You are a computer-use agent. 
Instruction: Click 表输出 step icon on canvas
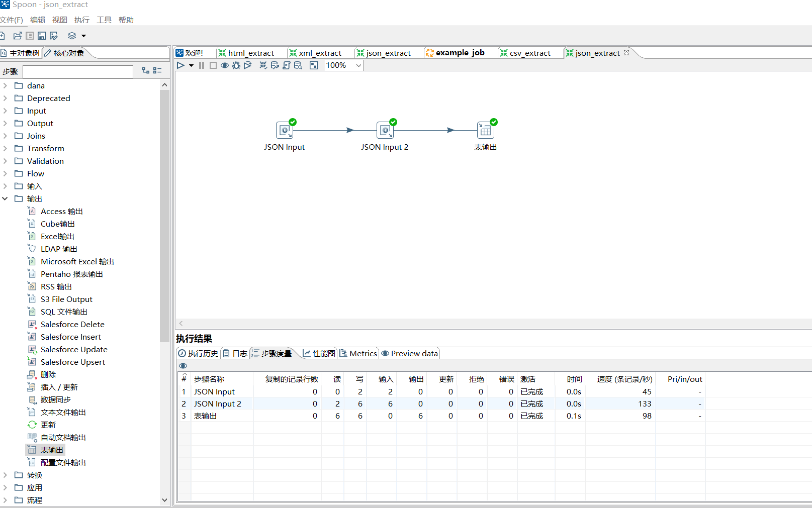[486, 131]
